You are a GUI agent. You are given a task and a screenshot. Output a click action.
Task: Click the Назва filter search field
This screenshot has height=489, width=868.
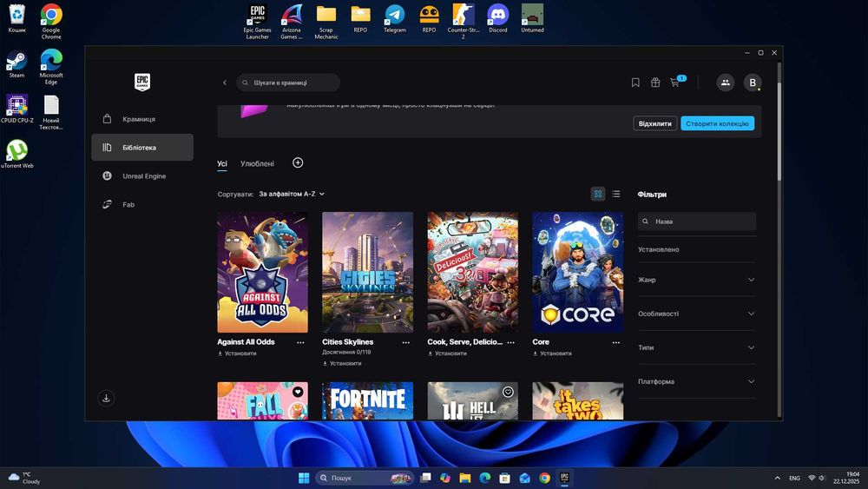point(696,221)
